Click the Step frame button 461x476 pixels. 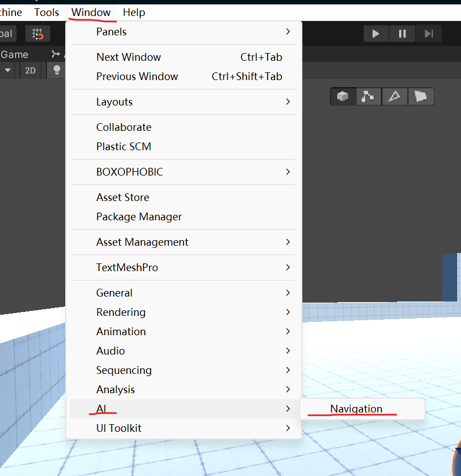click(428, 34)
